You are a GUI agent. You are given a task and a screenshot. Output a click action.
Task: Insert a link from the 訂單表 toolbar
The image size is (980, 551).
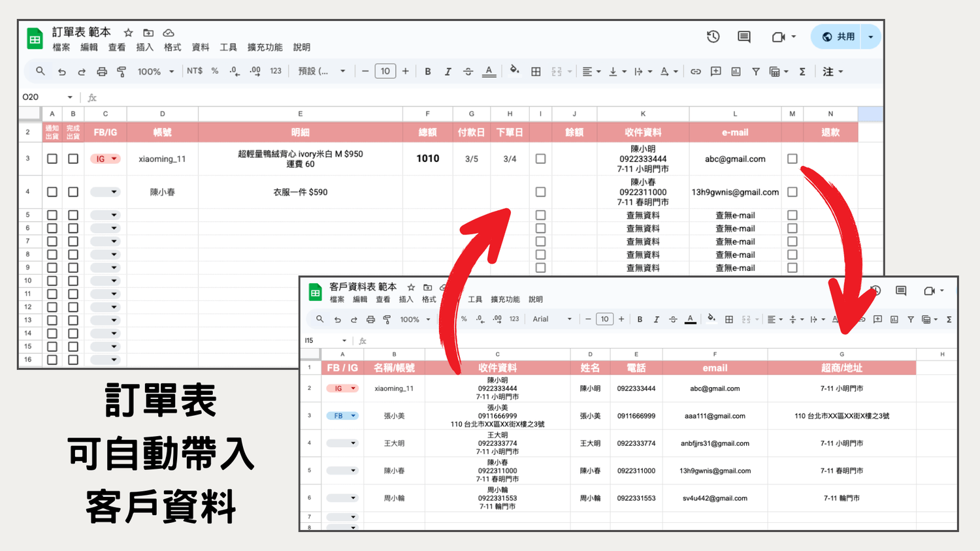point(696,72)
